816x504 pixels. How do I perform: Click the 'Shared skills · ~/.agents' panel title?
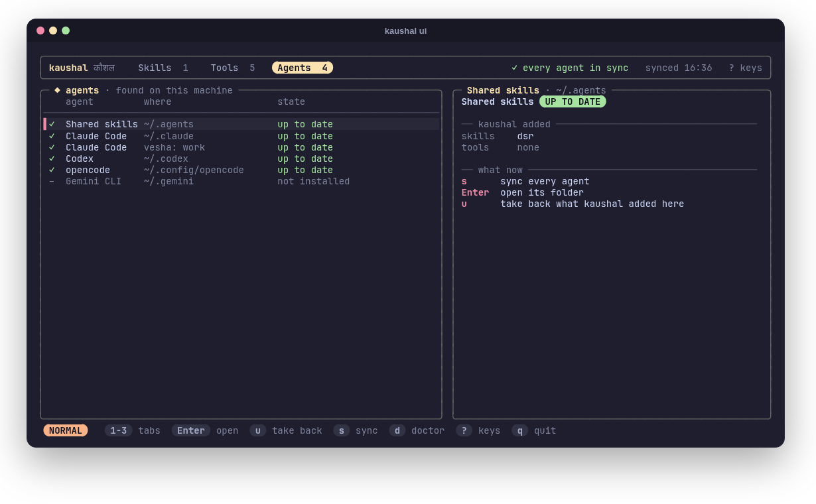537,90
